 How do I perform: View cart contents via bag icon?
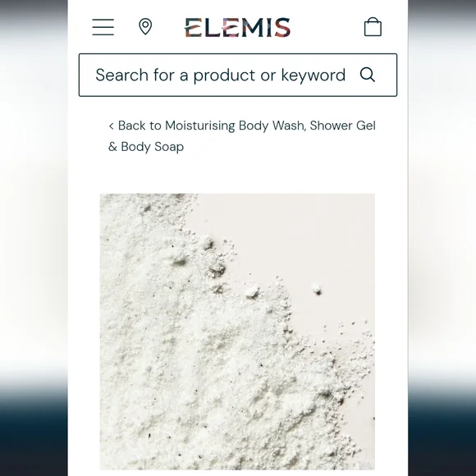(x=373, y=27)
